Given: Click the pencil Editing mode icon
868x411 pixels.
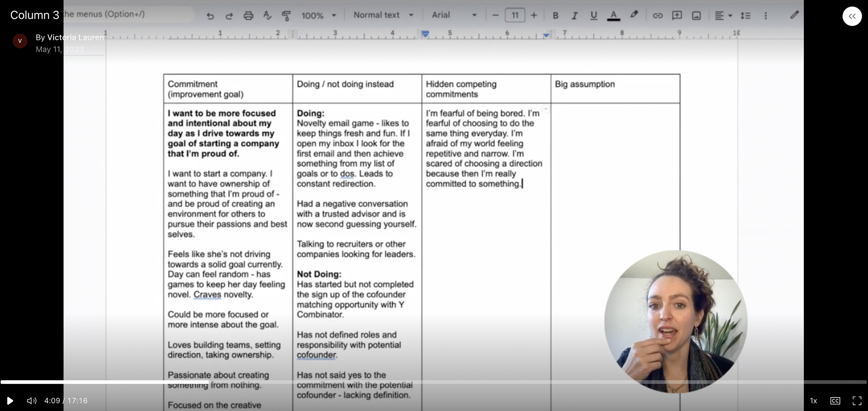Looking at the screenshot, I should point(794,15).
